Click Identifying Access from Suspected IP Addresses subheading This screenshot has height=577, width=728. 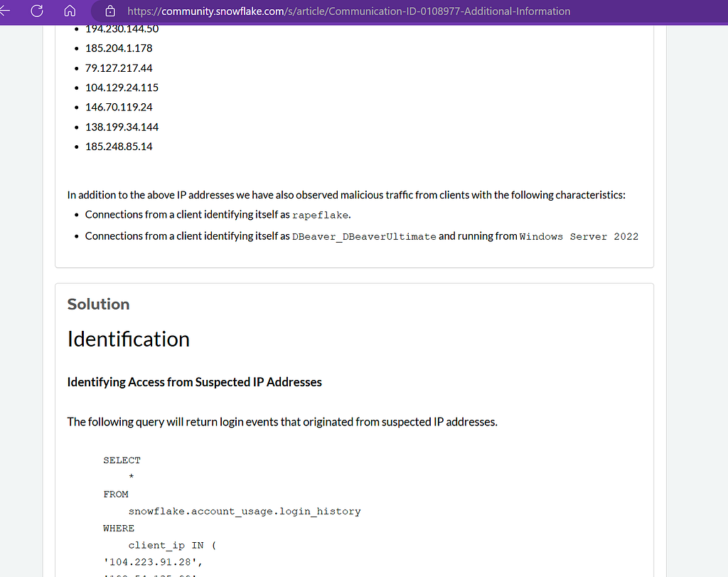pos(195,382)
